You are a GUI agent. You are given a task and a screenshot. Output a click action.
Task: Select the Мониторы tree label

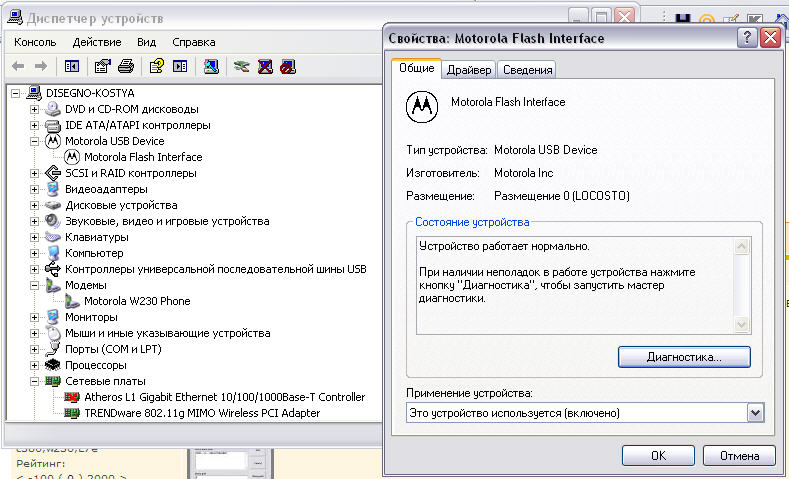pyautogui.click(x=91, y=317)
